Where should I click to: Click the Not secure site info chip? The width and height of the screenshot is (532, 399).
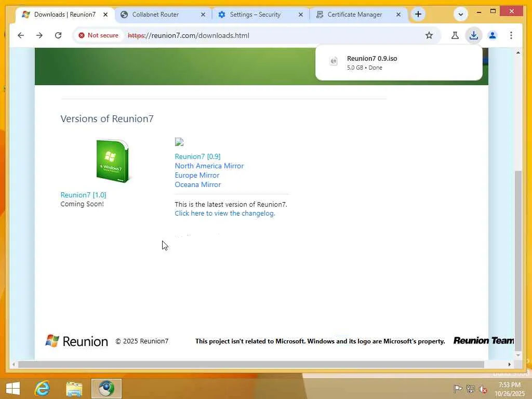(x=98, y=35)
